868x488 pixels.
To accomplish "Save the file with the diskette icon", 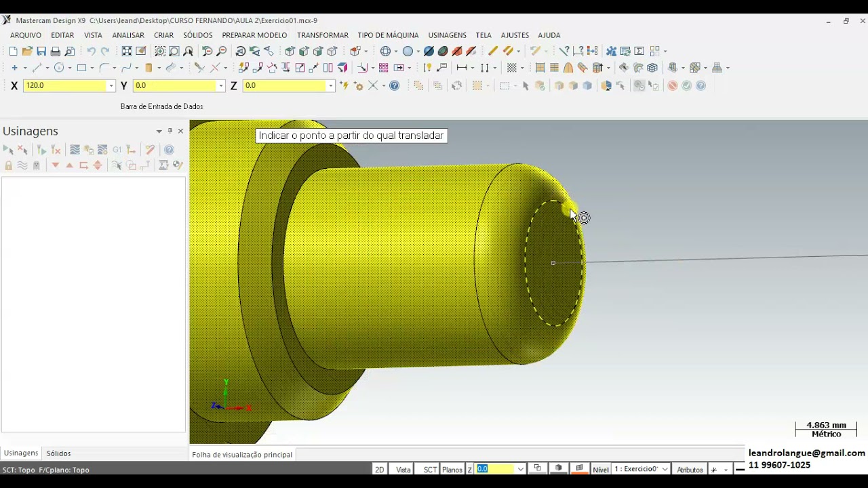I will (41, 52).
